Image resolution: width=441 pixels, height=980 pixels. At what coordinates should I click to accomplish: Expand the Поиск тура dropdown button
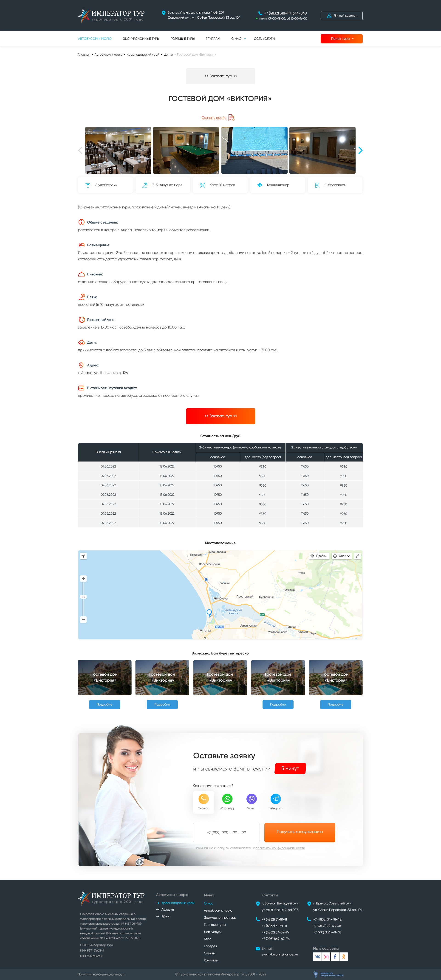click(341, 39)
